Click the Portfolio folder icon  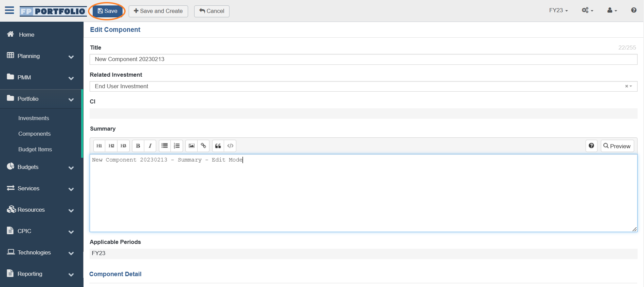11,98
